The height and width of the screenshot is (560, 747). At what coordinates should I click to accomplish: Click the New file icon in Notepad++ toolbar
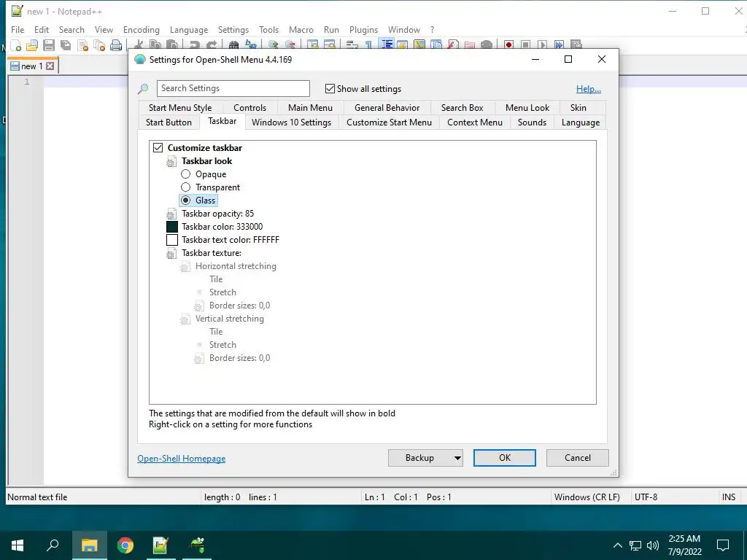click(16, 46)
